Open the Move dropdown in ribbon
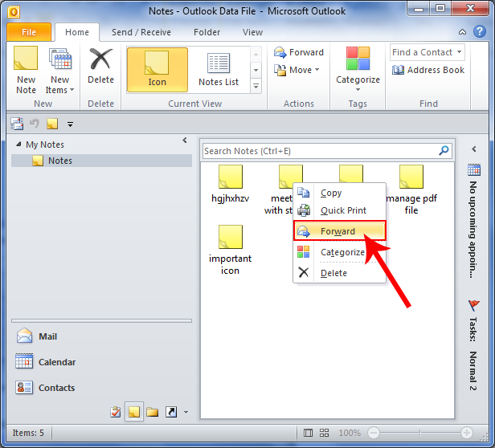Image resolution: width=495 pixels, height=448 pixels. pos(297,70)
